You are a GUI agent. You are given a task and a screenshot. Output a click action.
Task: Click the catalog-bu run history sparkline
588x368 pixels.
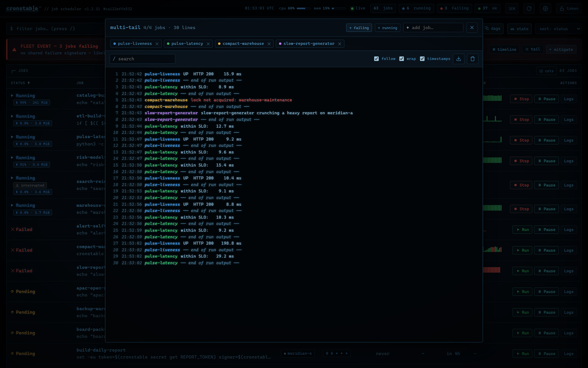click(x=492, y=98)
